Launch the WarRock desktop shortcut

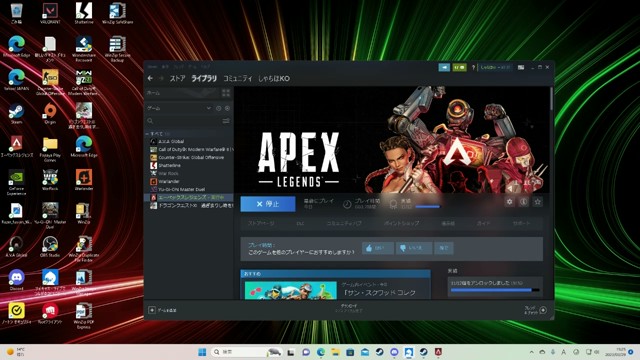coord(50,180)
